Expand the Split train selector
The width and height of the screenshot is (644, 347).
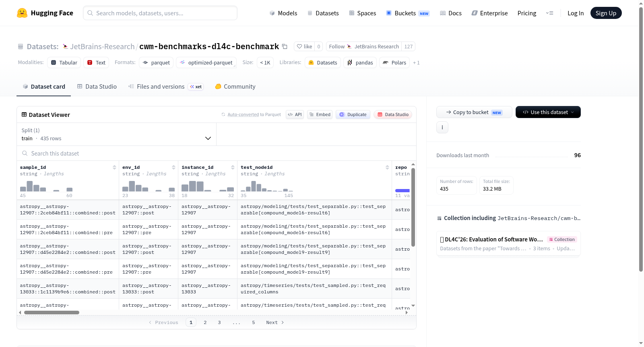(x=116, y=134)
